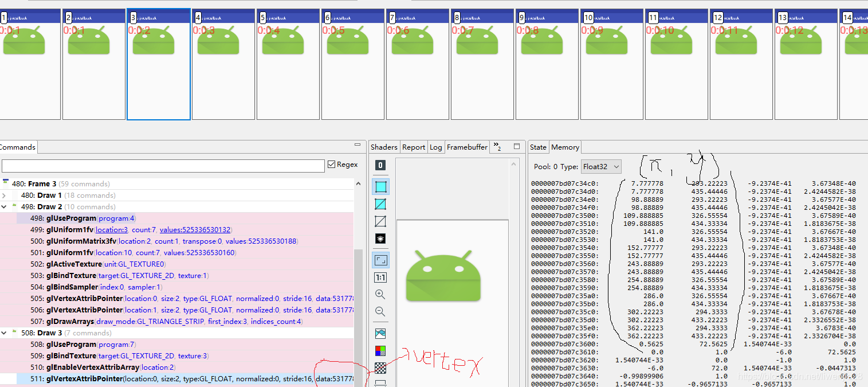The width and height of the screenshot is (868, 387).
Task: Select the 508 glUseProgram command
Action: click(x=176, y=345)
